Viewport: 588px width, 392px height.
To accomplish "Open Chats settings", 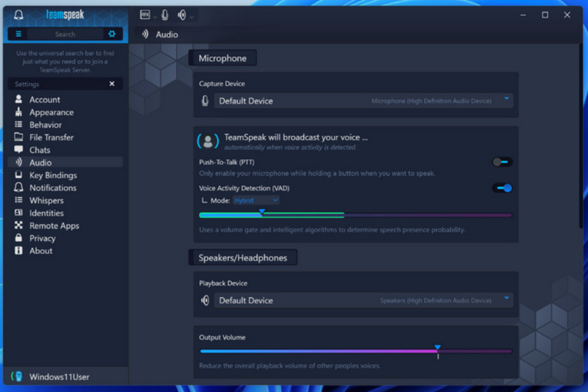I will pyautogui.click(x=65, y=150).
